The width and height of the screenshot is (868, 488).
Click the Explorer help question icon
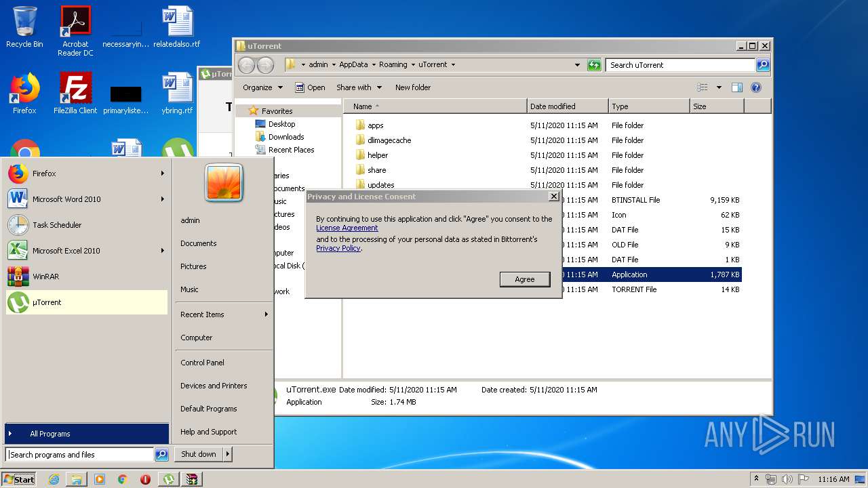coord(756,87)
